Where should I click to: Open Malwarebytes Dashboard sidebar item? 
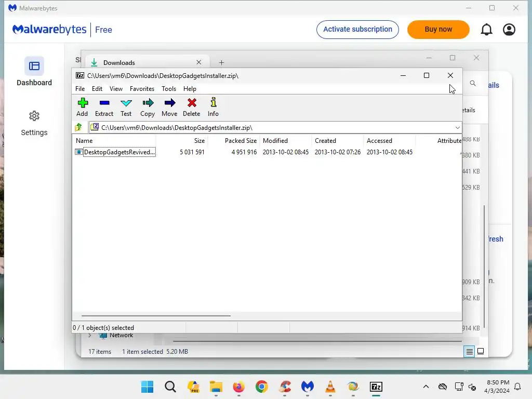pos(34,72)
